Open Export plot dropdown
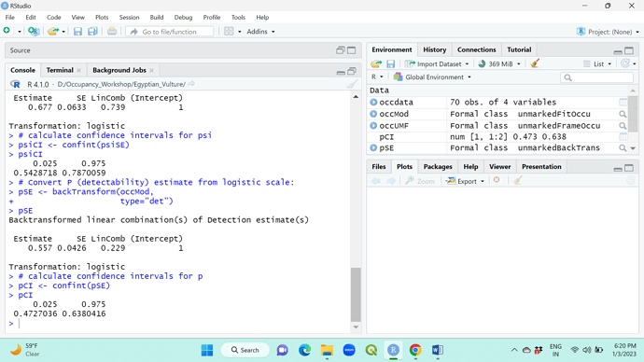This screenshot has height=362, width=644. 466,181
